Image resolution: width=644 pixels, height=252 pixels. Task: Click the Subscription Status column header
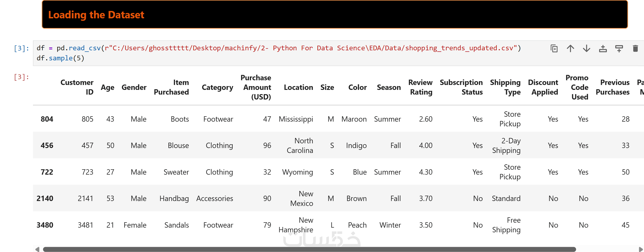tap(461, 87)
